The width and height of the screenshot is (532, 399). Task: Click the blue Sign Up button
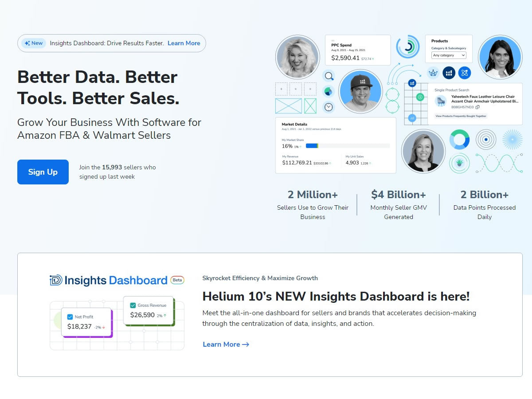click(43, 172)
